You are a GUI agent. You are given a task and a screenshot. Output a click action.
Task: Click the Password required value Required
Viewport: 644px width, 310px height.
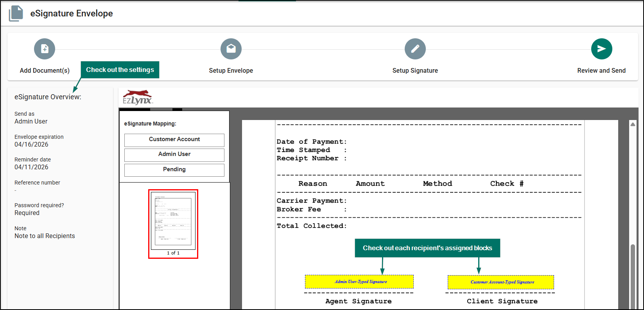click(27, 213)
